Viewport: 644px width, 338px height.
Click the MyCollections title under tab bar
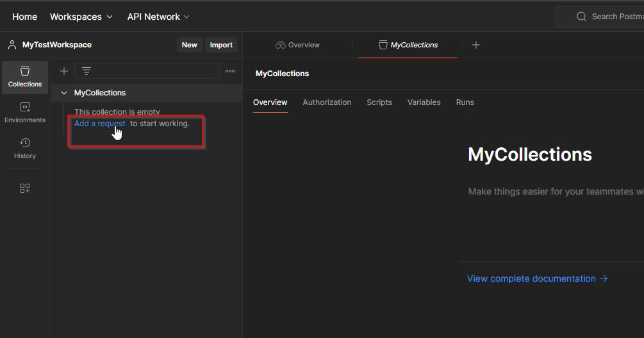(282, 74)
